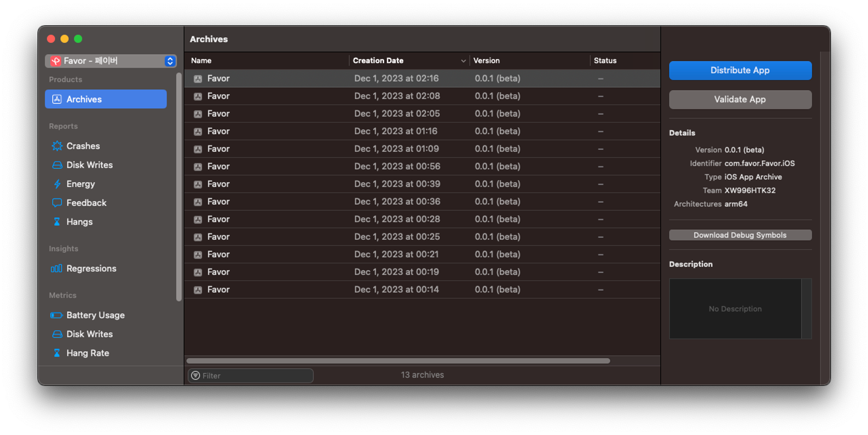This screenshot has width=868, height=435.
Task: Click the architectures value arm64
Action: (x=736, y=204)
